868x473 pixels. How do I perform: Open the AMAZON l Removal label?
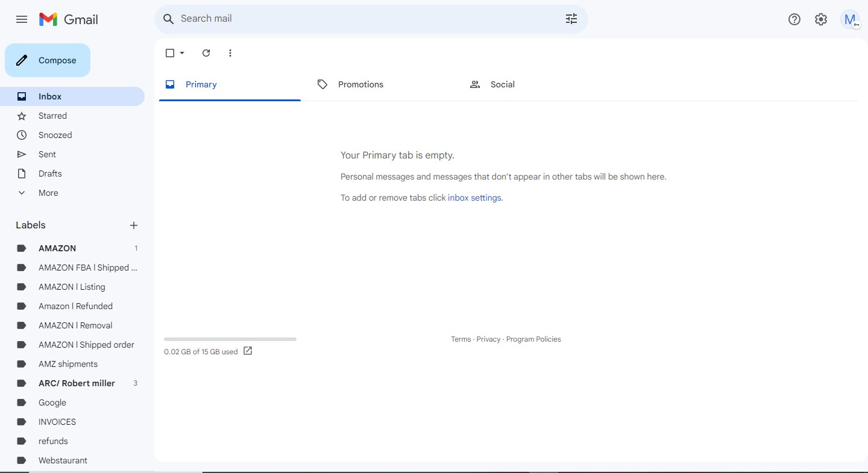coord(72,325)
